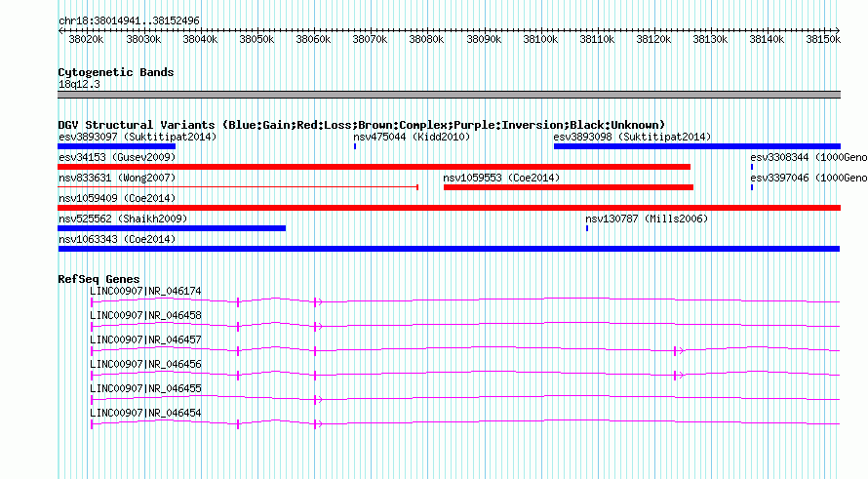
Task: Select the red nsv1059409 loss bar
Action: point(450,208)
